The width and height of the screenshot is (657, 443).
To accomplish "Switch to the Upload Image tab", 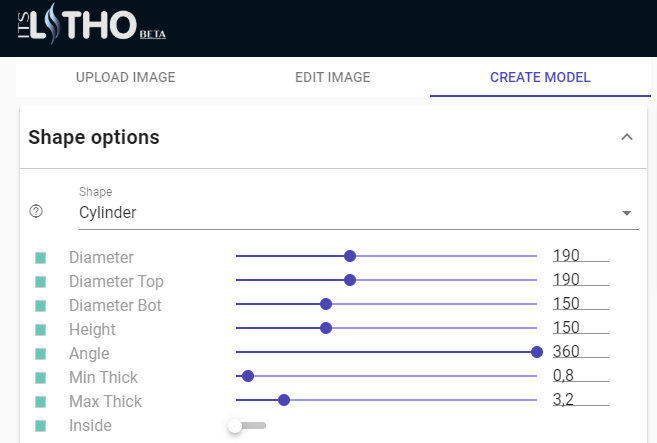I will 126,77.
